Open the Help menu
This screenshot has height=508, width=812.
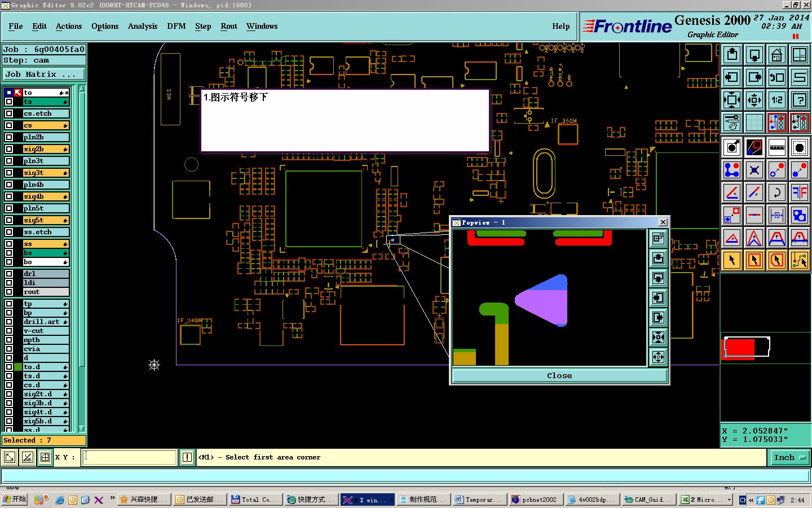point(561,26)
